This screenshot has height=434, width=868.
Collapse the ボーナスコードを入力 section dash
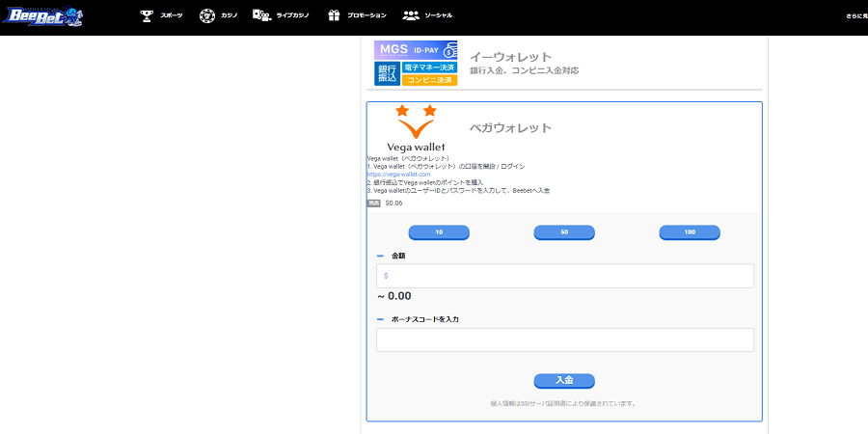pyautogui.click(x=380, y=319)
